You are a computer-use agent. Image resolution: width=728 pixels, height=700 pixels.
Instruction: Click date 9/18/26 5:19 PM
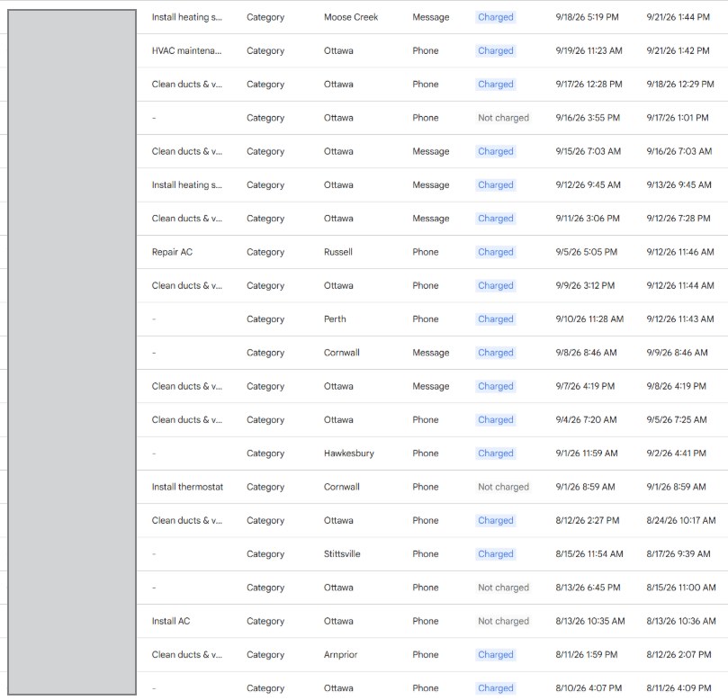(x=587, y=17)
